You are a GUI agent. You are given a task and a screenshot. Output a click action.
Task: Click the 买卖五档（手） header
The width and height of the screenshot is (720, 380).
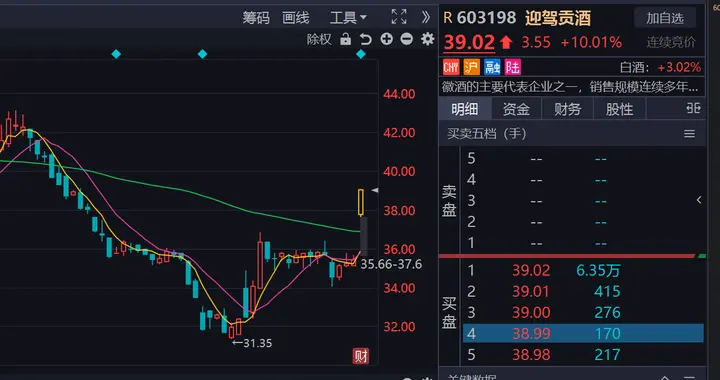coord(486,134)
